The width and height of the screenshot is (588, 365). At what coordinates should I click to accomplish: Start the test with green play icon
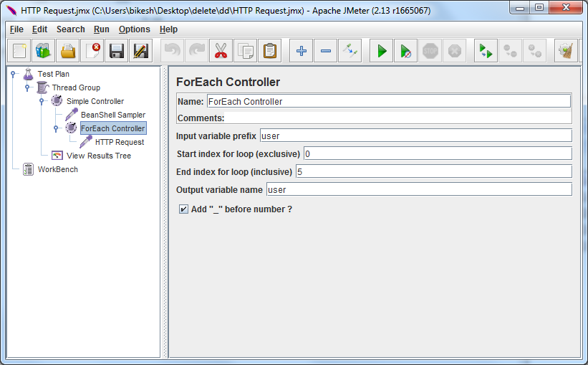tap(381, 51)
